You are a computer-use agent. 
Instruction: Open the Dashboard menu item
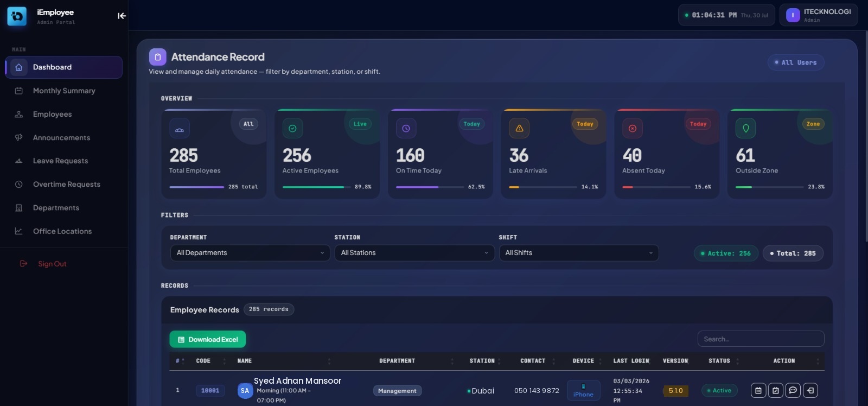[x=64, y=67]
